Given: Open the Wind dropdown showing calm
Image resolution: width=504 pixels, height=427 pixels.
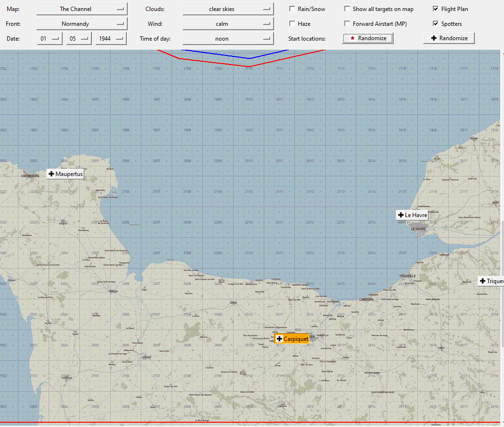Looking at the screenshot, I should tap(228, 24).
